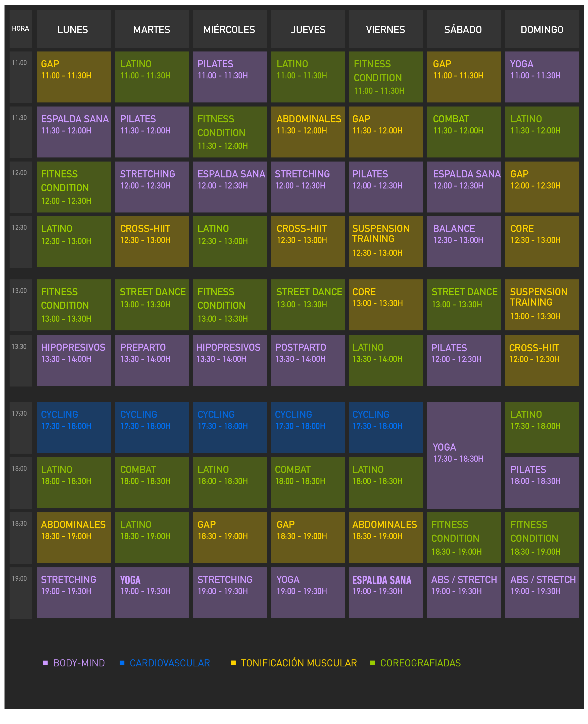Open Sunday PILATES 18:00 class
Viewport: 588px width, 724px height.
click(x=542, y=483)
